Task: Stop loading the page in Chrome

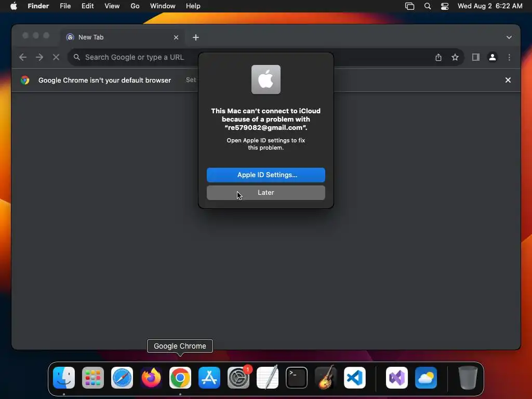Action: tap(56, 57)
